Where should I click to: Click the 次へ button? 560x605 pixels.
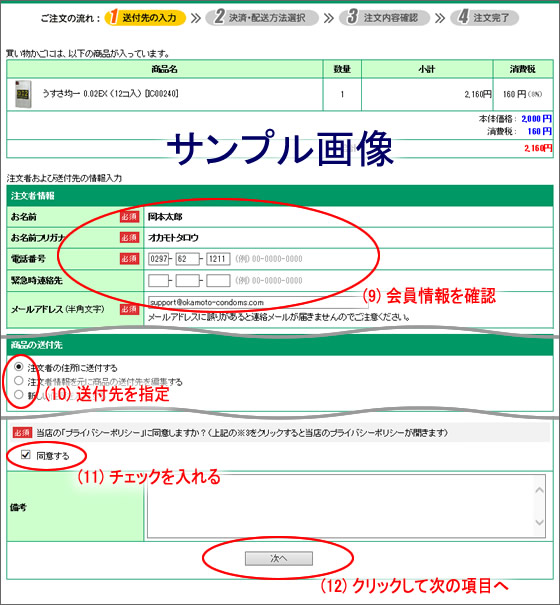point(279,558)
